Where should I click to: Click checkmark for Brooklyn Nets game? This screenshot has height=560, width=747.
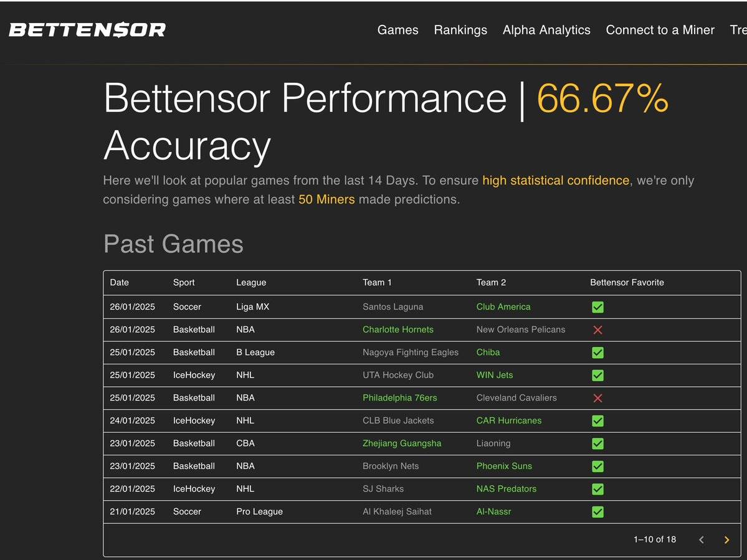pos(597,466)
